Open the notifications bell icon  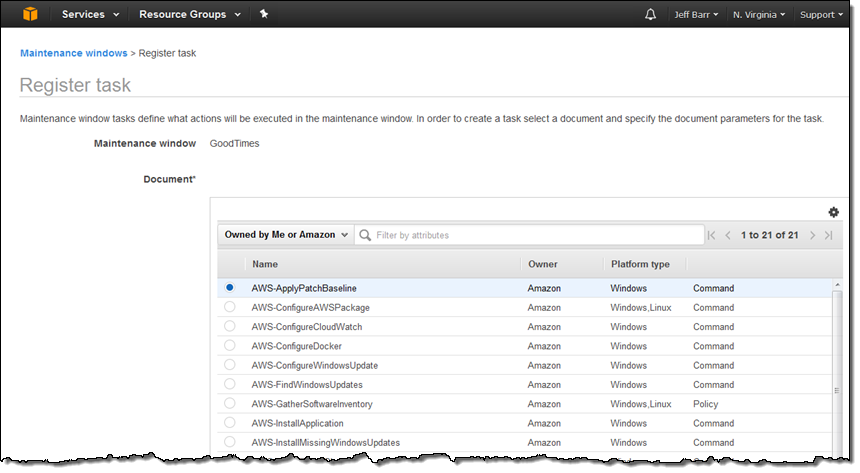[651, 15]
